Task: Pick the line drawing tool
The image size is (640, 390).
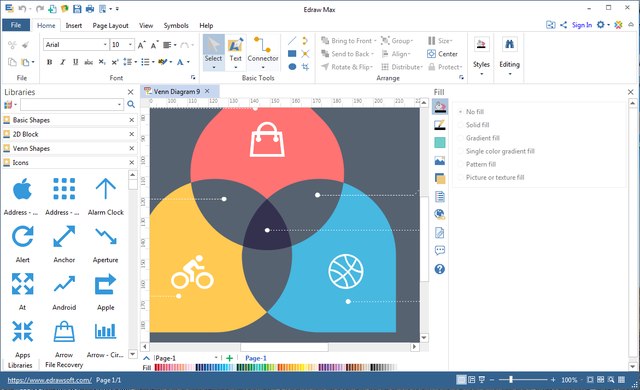Action: 292,41
